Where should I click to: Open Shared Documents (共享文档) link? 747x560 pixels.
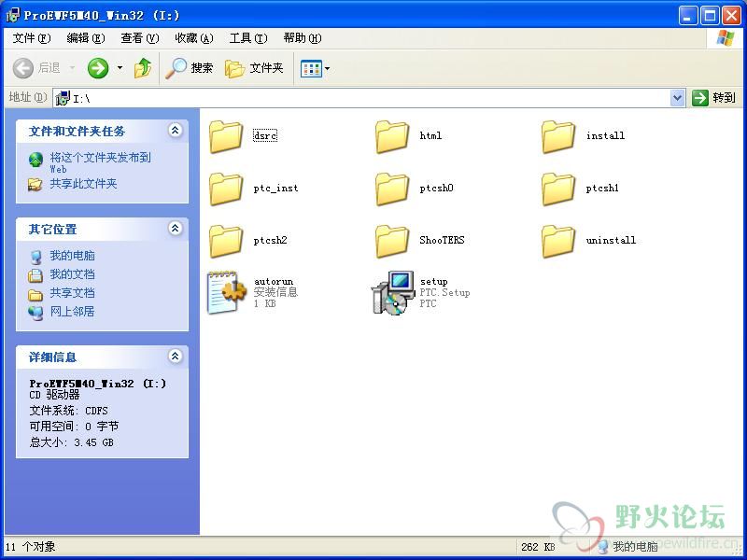click(73, 293)
